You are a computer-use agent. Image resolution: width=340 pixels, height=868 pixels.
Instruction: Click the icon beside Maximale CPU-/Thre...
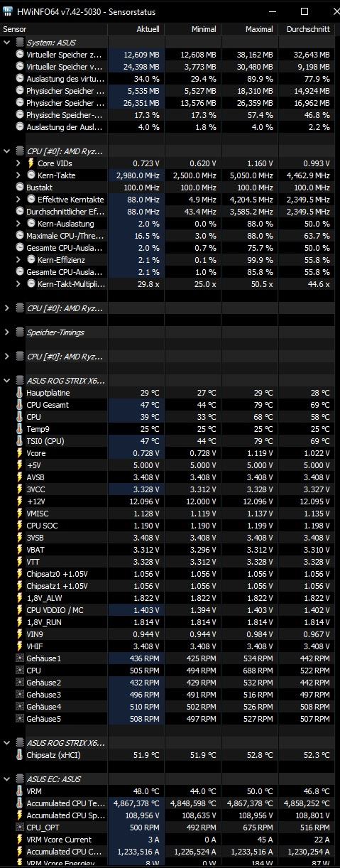click(19, 236)
